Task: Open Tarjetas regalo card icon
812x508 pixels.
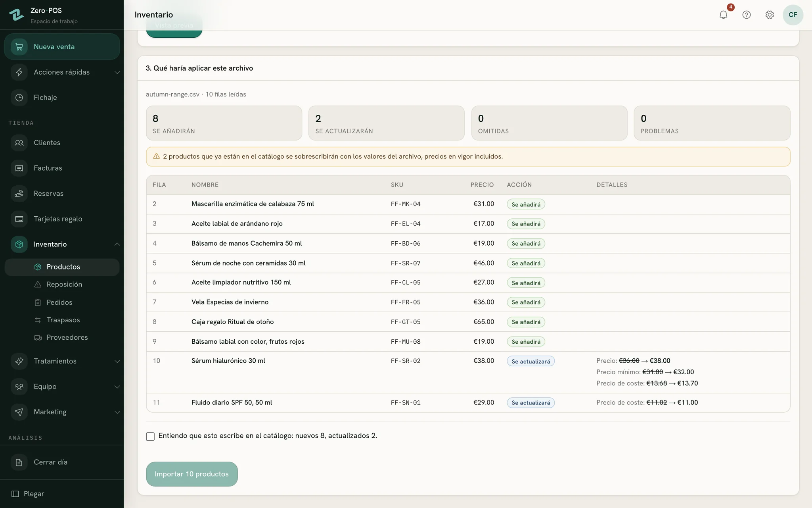Action: coord(19,219)
